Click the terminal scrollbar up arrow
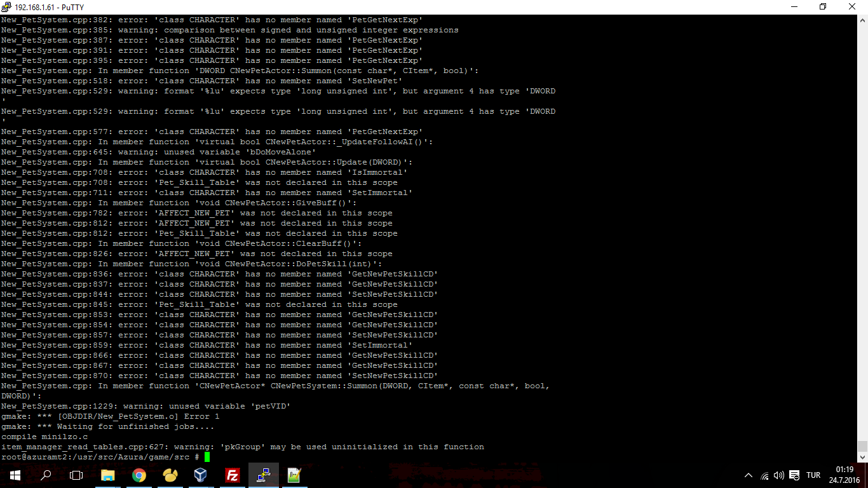 [x=862, y=20]
